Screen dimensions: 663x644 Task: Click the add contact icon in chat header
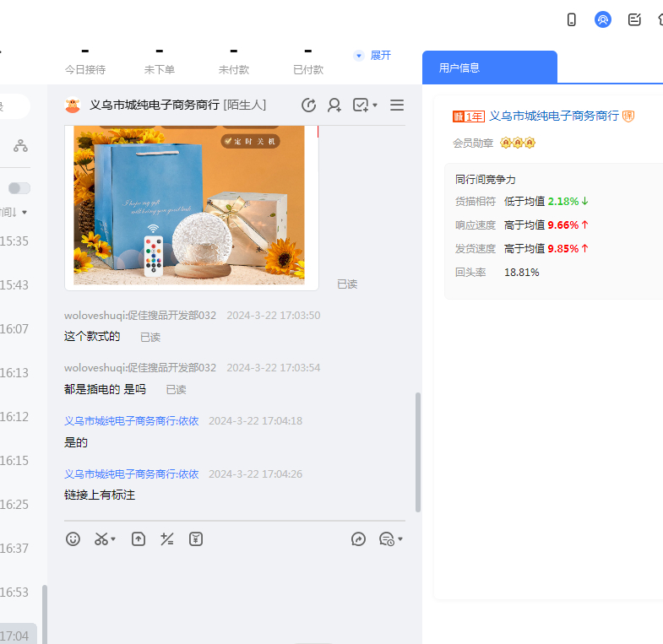[334, 105]
